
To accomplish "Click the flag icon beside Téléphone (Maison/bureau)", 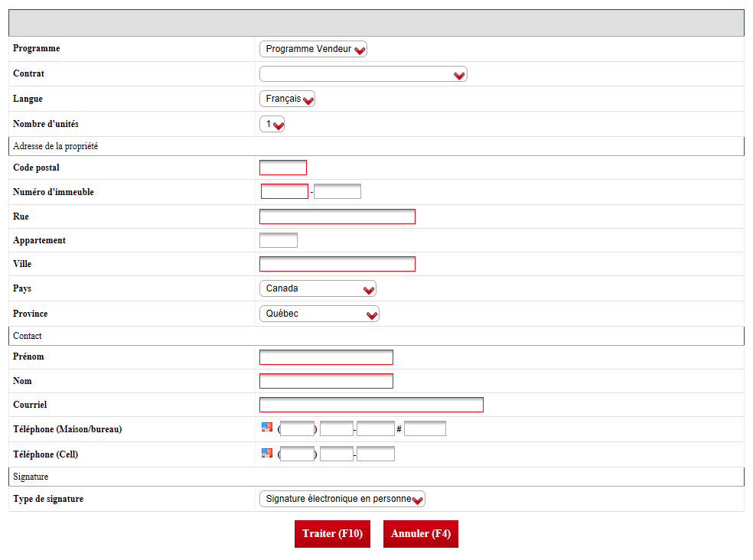I will click(267, 427).
